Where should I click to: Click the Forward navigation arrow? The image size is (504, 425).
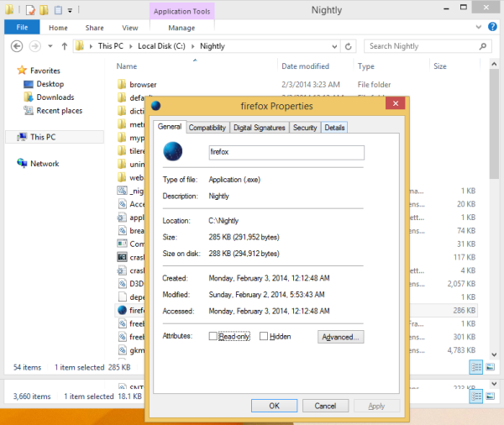pyautogui.click(x=35, y=46)
